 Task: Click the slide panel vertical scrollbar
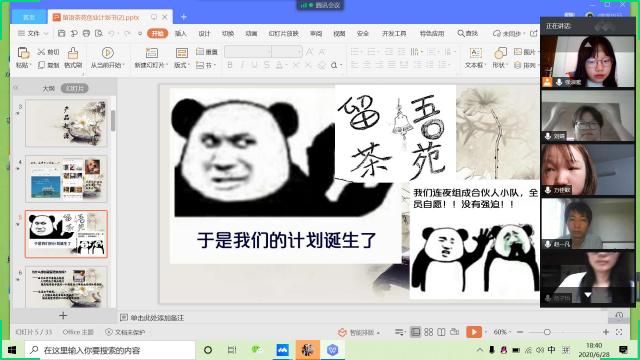(x=113, y=121)
